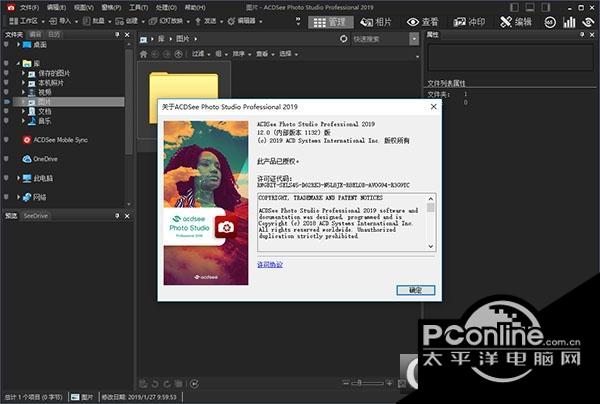The width and height of the screenshot is (600, 404).
Task: Switch to 查看 (View) mode
Action: pyautogui.click(x=422, y=22)
